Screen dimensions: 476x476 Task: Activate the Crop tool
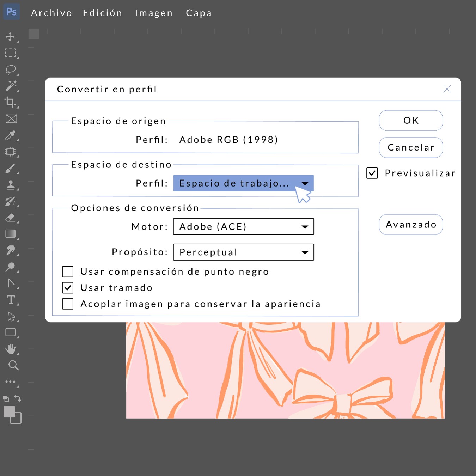[x=10, y=102]
